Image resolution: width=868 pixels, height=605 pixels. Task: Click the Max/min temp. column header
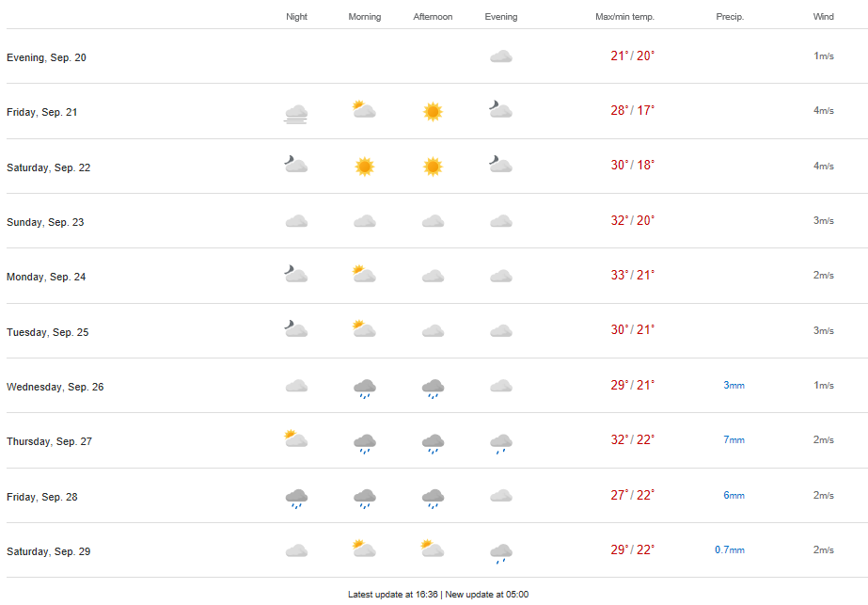(x=624, y=17)
